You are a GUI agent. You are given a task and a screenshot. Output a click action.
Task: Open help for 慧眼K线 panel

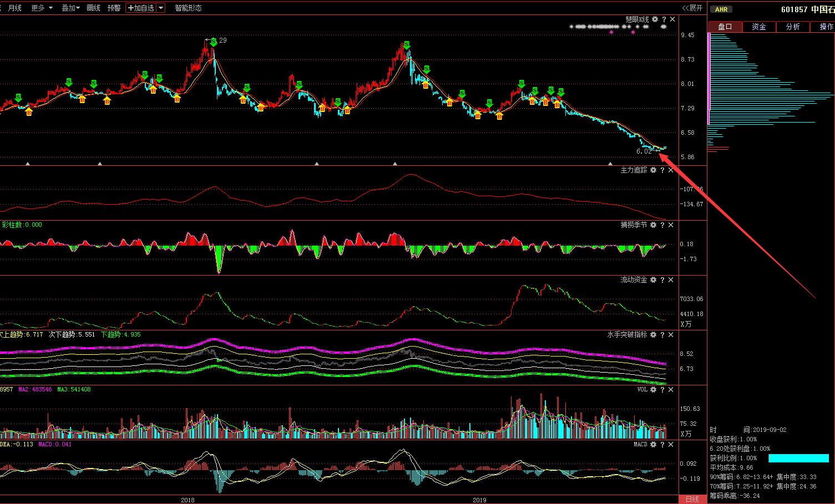coord(664,19)
